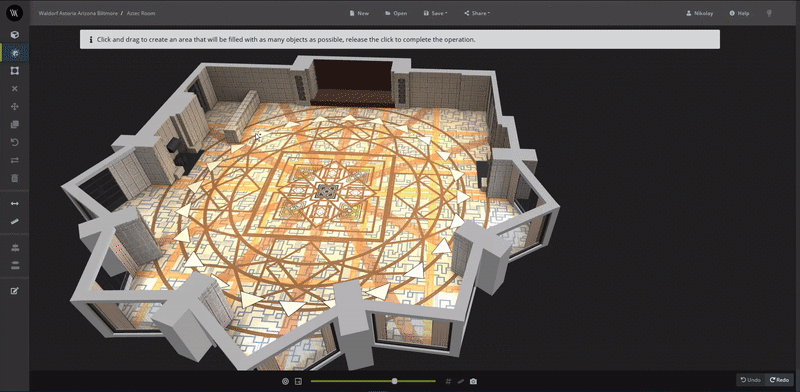
Task: Click the rotate icon in sidebar
Action: click(x=15, y=142)
